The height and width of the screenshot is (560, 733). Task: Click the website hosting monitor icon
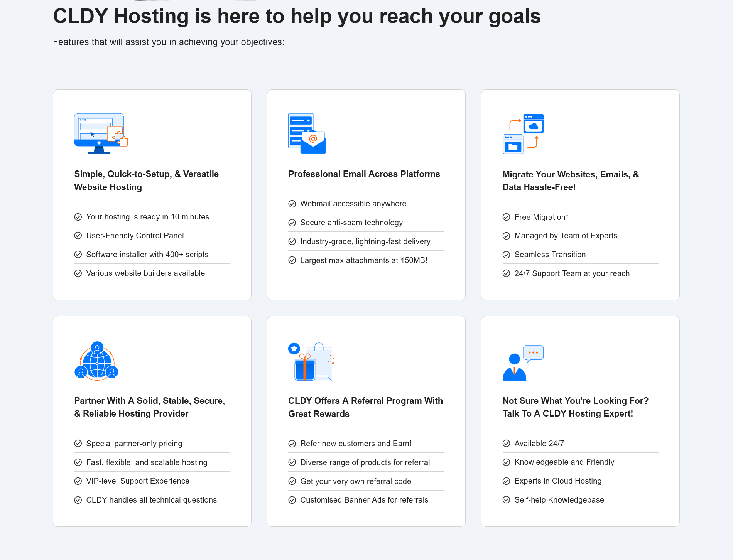pyautogui.click(x=101, y=133)
